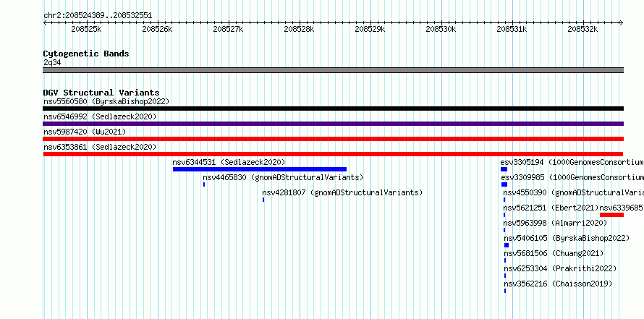Click the red nsv5987420 variant bar
Screen dimensions: 644x319
[x=333, y=139]
